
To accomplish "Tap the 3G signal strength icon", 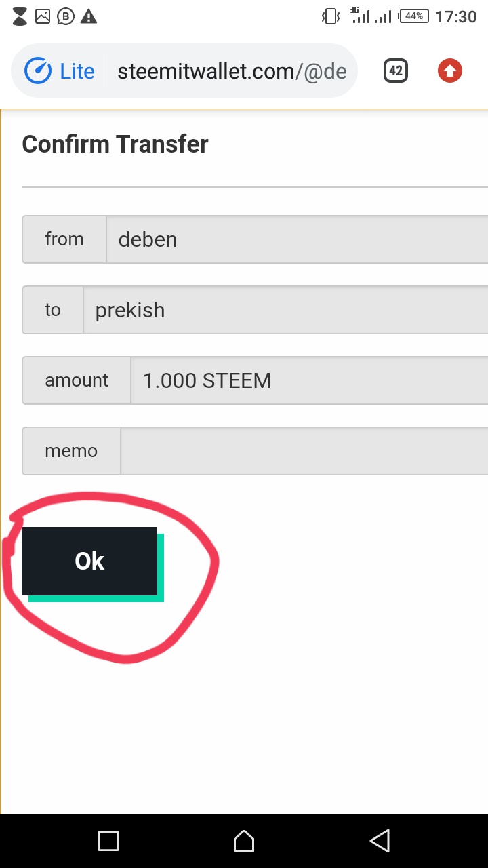I will 360,16.
